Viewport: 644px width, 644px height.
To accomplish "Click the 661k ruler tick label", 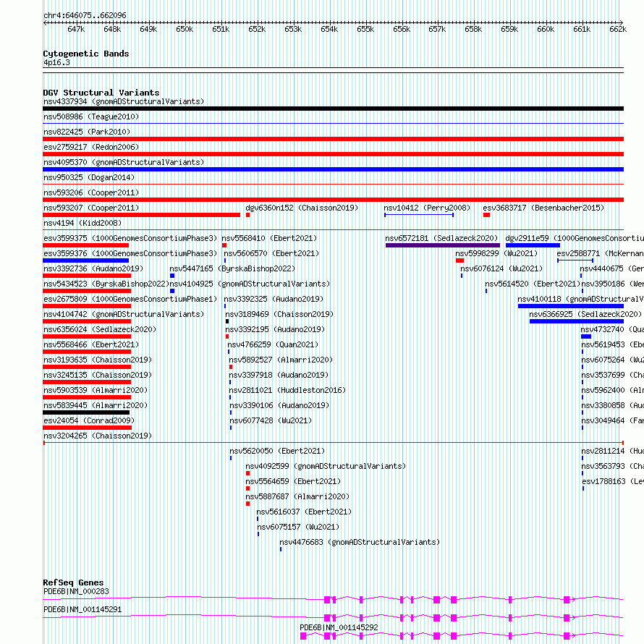I will 582,29.
